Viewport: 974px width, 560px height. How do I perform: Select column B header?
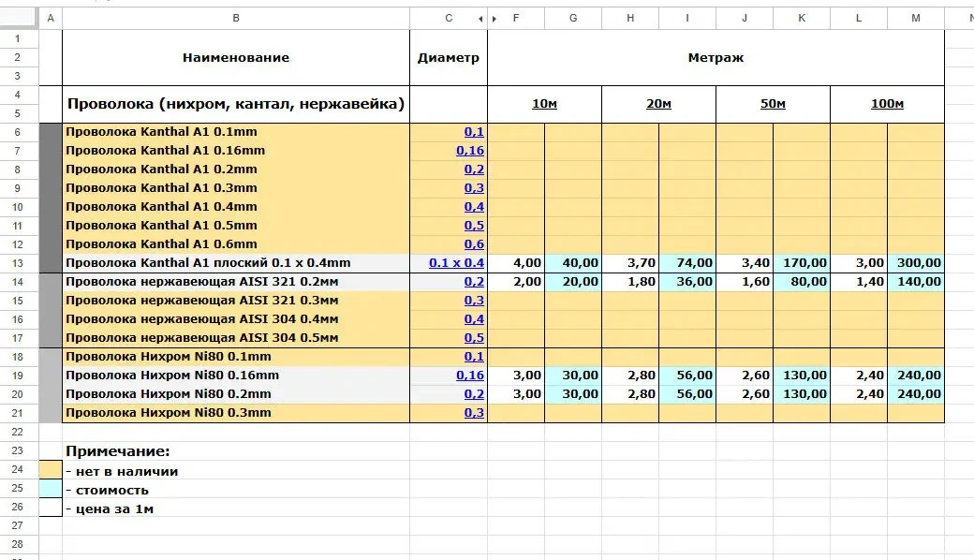pos(236,17)
